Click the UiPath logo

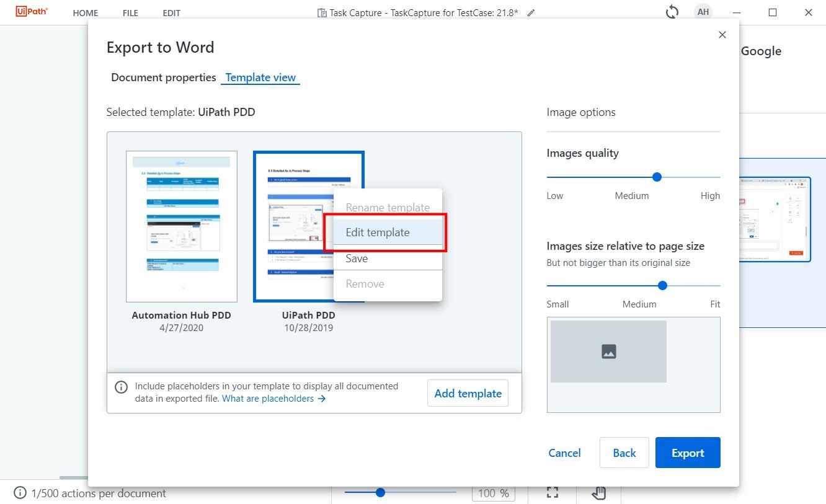click(x=32, y=12)
